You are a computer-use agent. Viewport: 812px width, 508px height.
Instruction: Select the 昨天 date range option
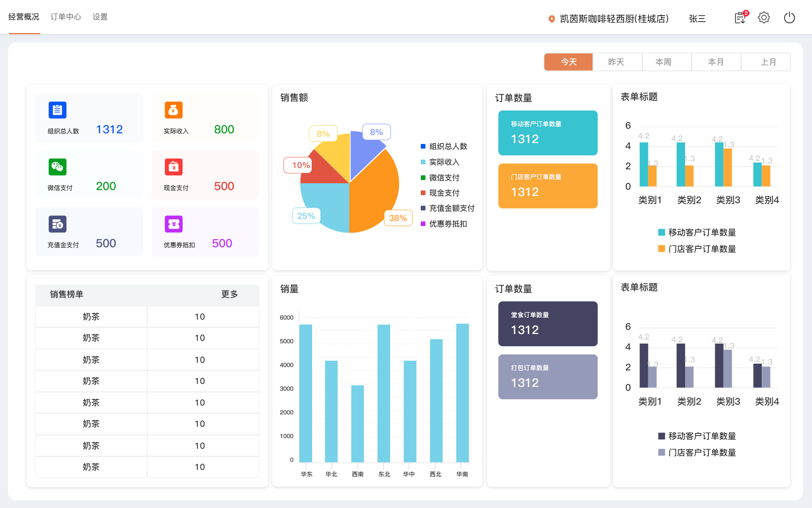tap(616, 62)
